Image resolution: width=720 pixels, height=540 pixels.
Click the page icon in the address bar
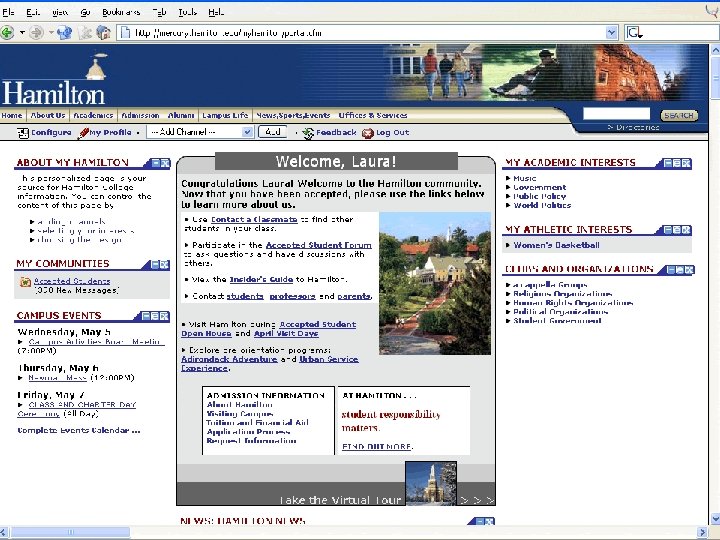point(124,33)
